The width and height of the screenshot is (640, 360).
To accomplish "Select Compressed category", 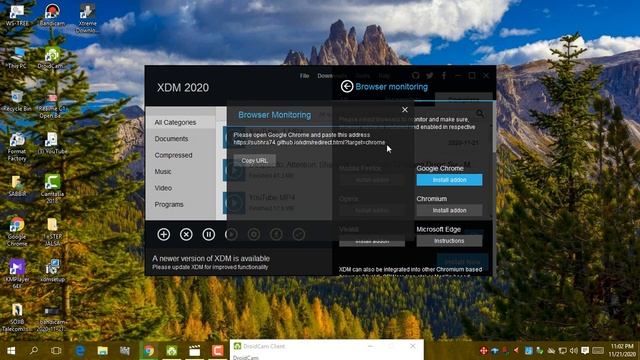I will pos(181,155).
